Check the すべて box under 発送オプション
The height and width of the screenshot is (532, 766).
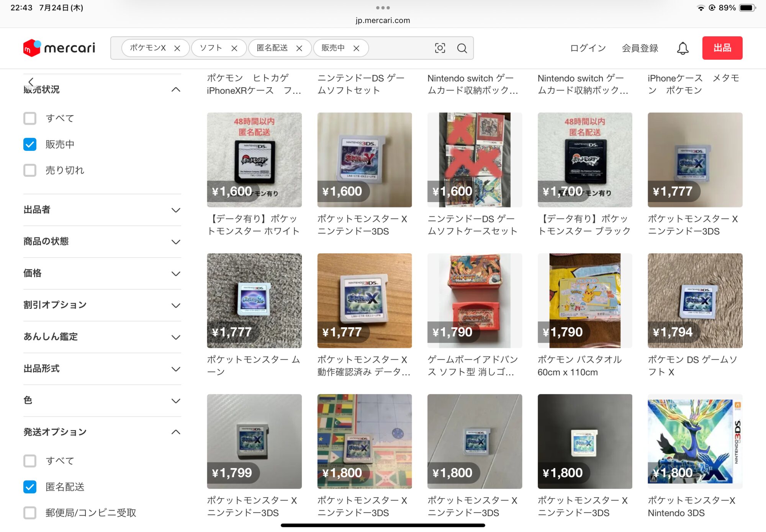[30, 461]
